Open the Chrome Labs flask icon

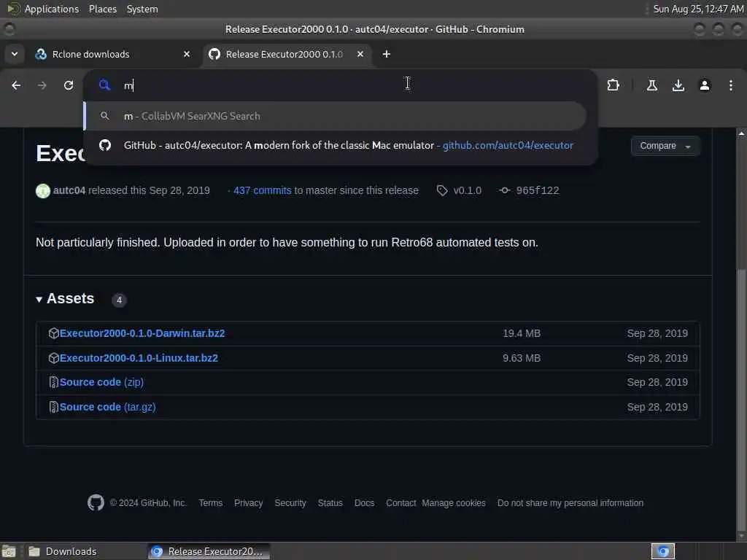(x=651, y=85)
